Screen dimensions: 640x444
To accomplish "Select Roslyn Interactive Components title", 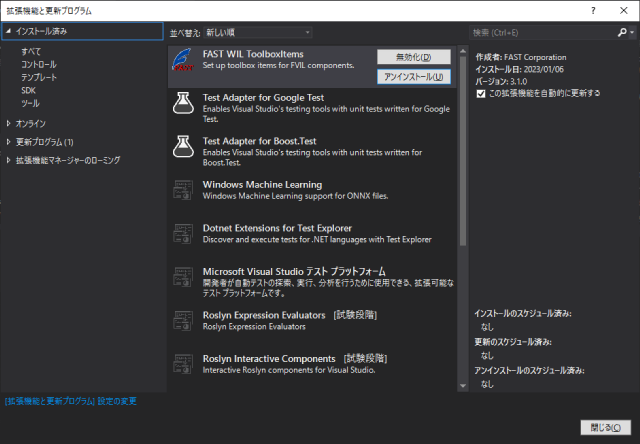I will point(269,359).
